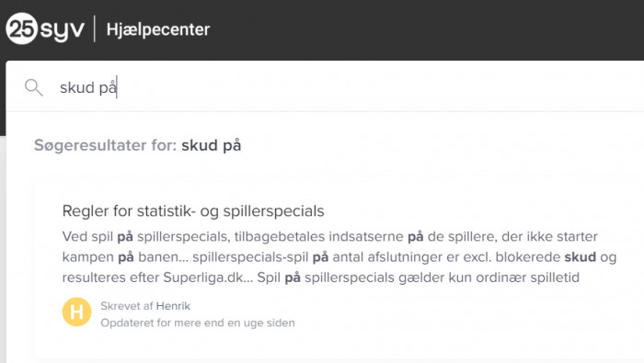
Task: Click the "Søgeresultater for:" heading text
Action: tap(106, 145)
